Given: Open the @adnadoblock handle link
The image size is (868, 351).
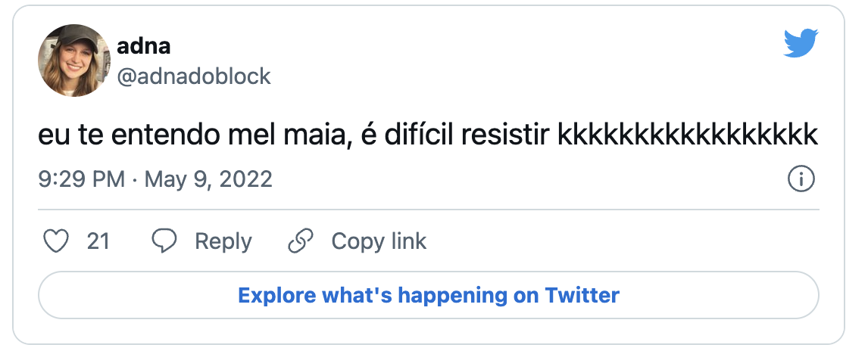Looking at the screenshot, I should pos(193,76).
